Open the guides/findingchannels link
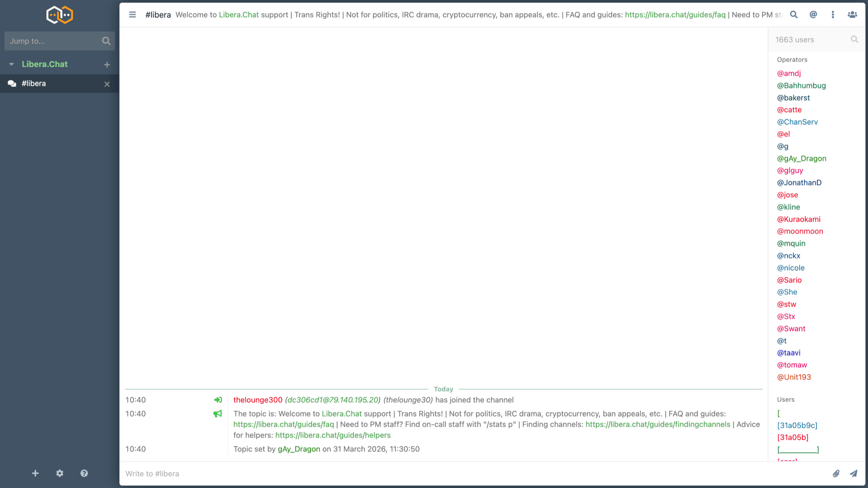 (x=658, y=425)
